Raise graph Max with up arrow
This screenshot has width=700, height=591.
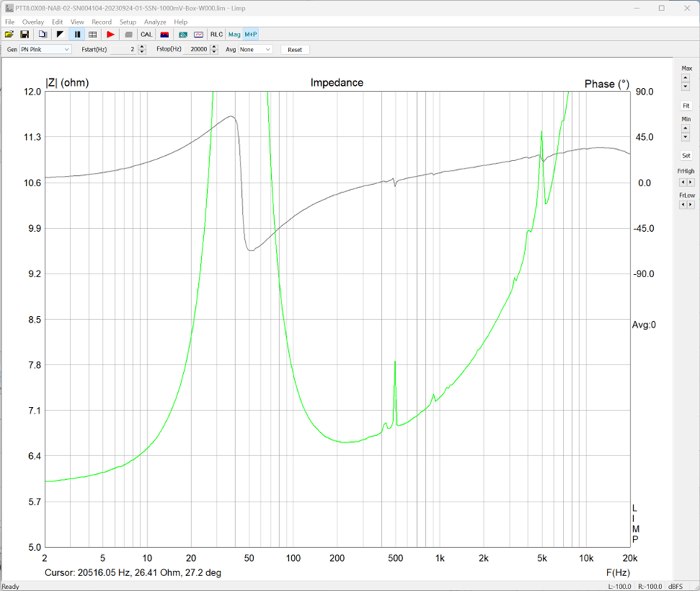coord(686,78)
